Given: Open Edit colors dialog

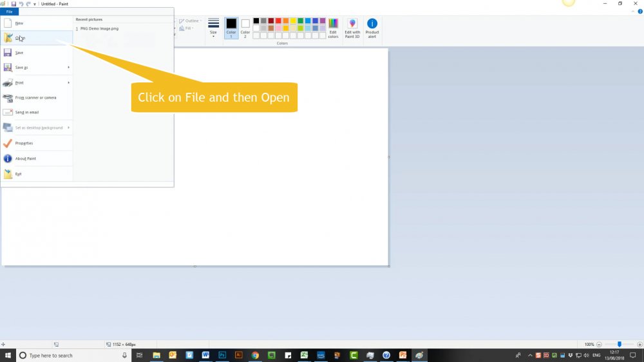Looking at the screenshot, I should pos(333,28).
